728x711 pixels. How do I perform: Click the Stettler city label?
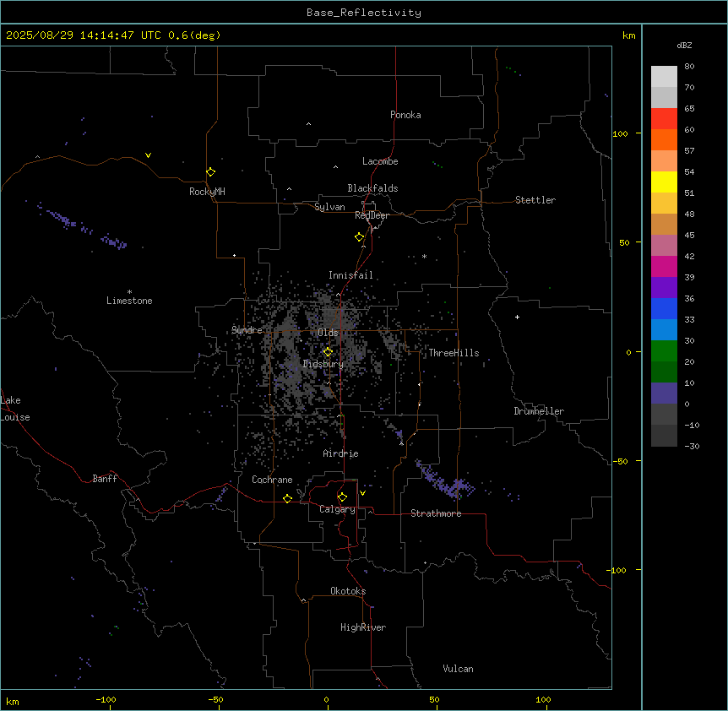pyautogui.click(x=535, y=200)
